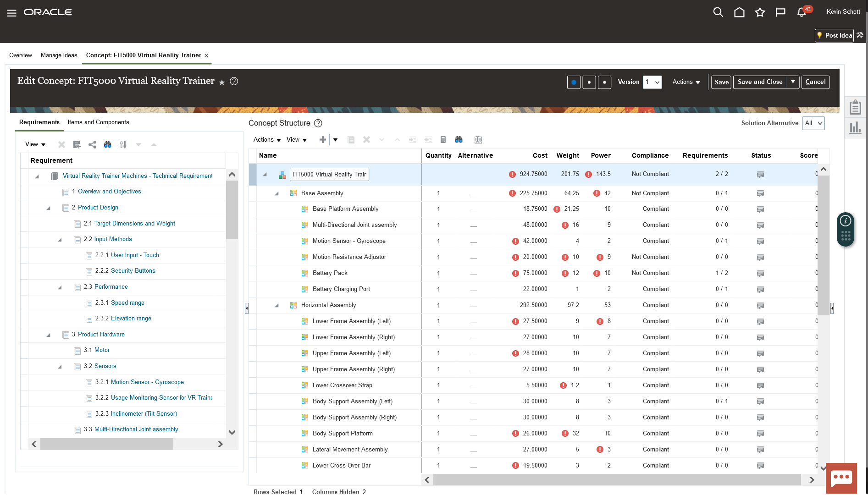Screen dimensions: 868x495
Task: Go to the Manage Ideas tab
Action: click(x=59, y=55)
